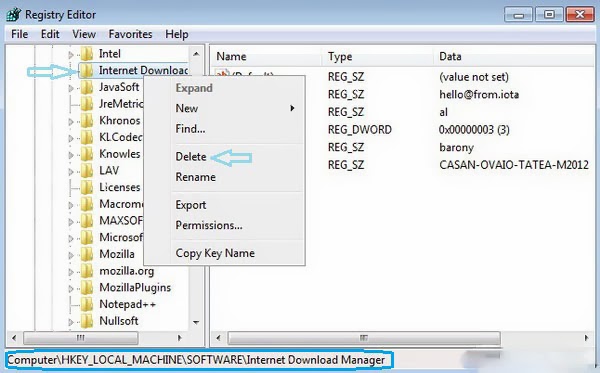Select the MozillaPlugins tree item label
Image resolution: width=600 pixels, height=373 pixels.
(135, 288)
